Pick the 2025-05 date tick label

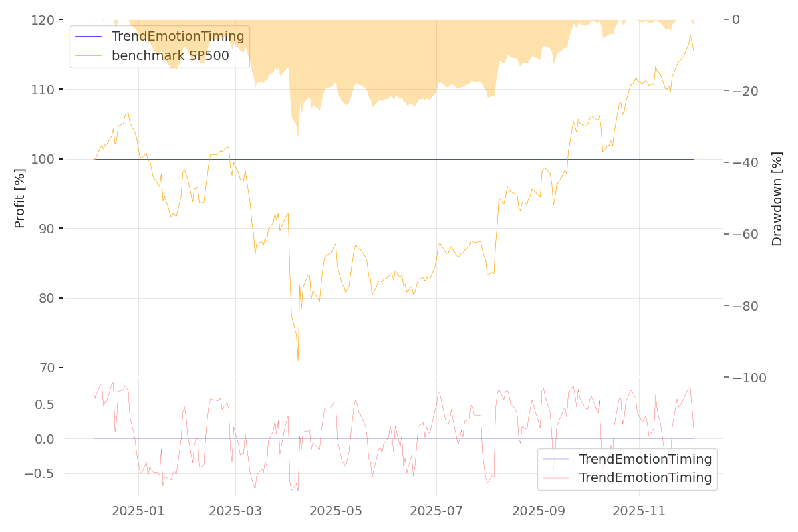(336, 511)
